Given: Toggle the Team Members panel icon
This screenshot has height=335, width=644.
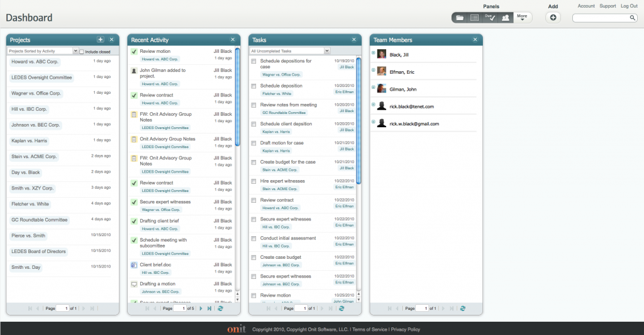Looking at the screenshot, I should [504, 18].
